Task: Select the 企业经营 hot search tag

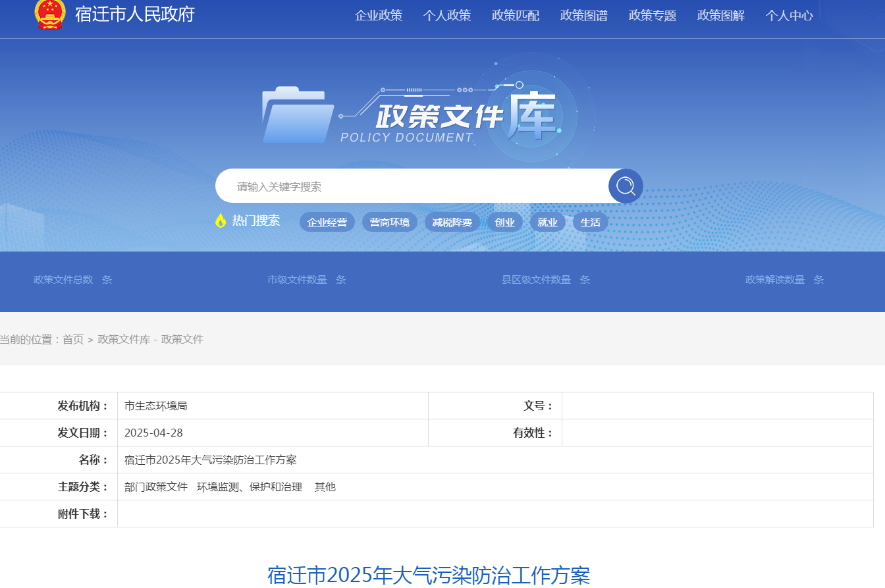Action: point(327,223)
